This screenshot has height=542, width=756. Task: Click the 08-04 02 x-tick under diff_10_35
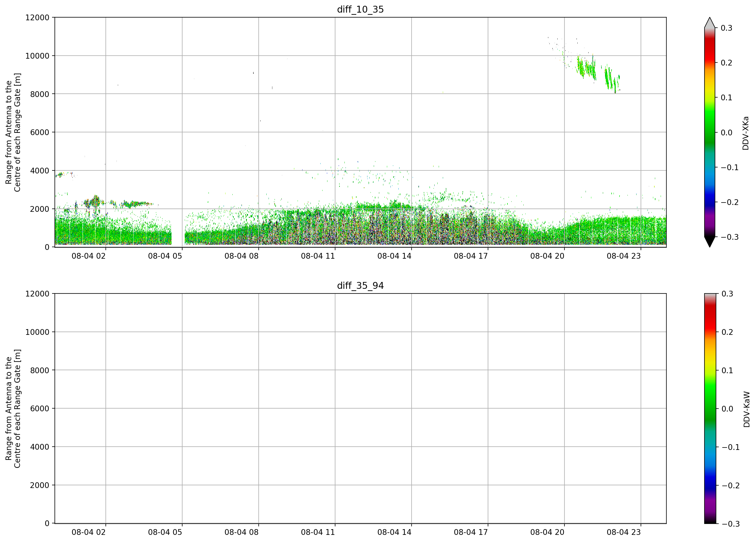[89, 256]
